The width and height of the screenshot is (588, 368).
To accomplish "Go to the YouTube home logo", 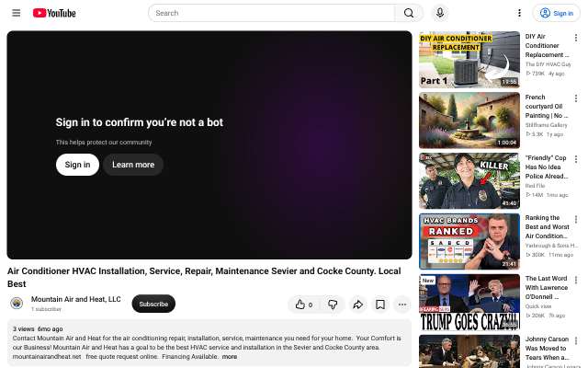I will click(x=54, y=13).
